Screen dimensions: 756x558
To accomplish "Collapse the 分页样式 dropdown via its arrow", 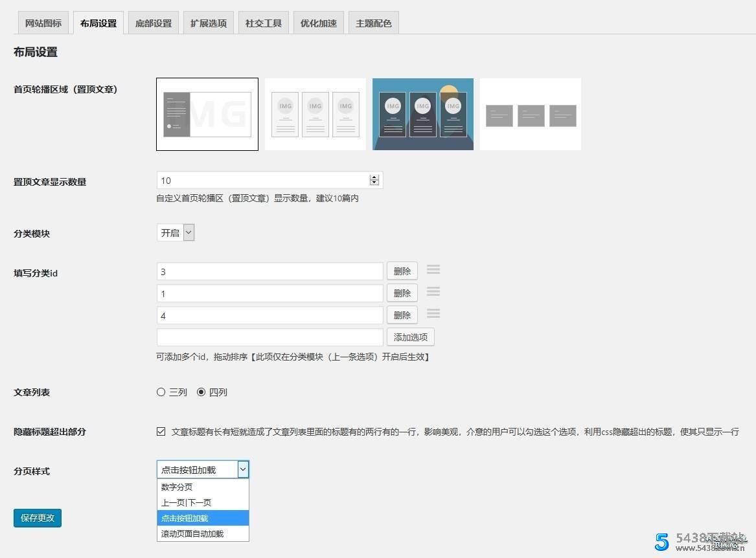I will [242, 470].
